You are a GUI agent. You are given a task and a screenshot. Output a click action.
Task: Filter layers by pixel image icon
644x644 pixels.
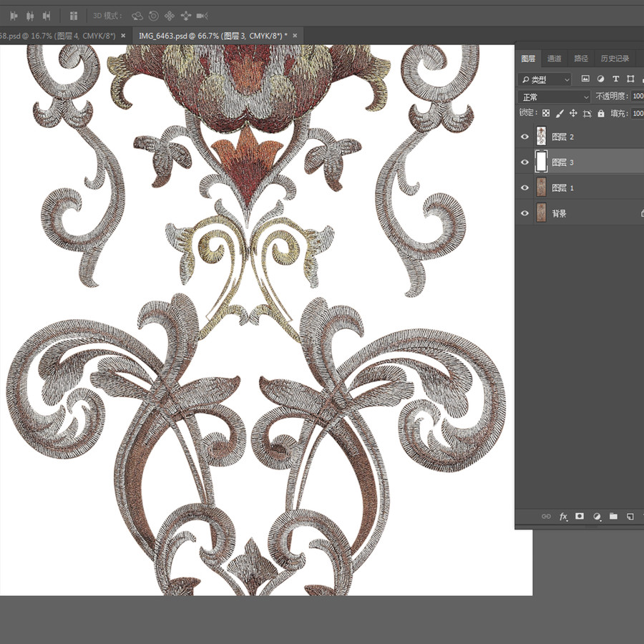585,79
